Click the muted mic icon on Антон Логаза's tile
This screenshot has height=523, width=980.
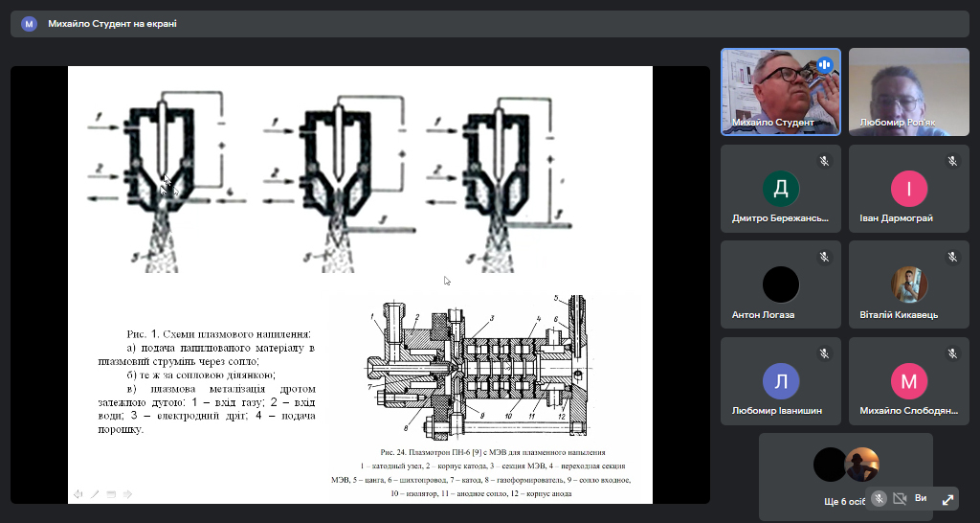click(824, 257)
